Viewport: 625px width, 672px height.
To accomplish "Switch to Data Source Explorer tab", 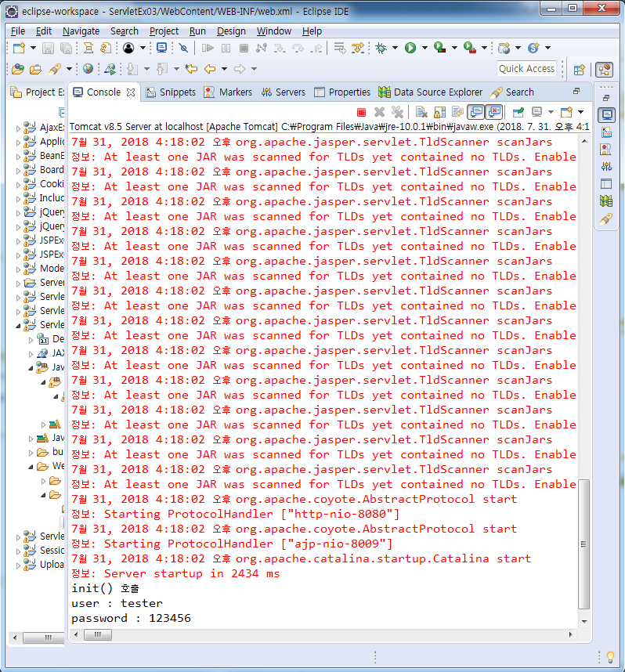I will 431,92.
